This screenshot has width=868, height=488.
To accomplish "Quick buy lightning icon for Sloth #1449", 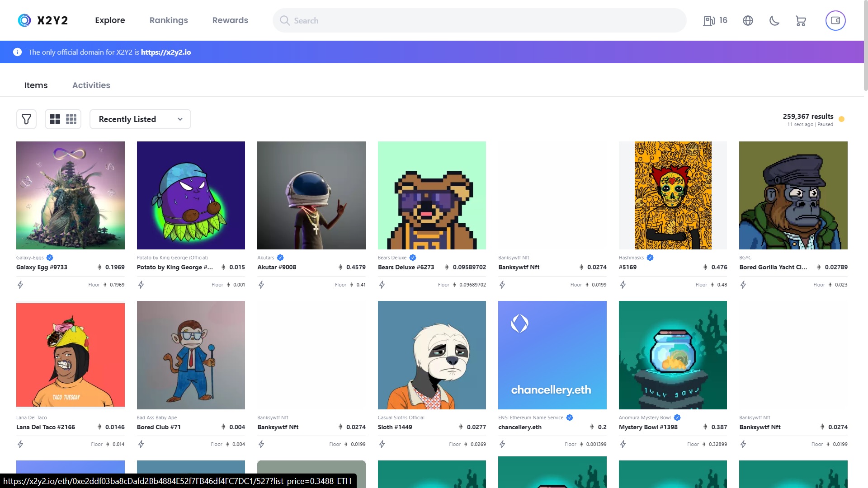I will 382,444.
